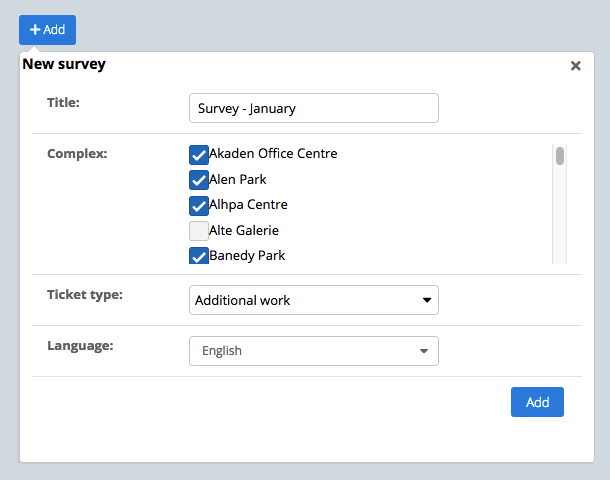
Task: Close the New survey dialog
Action: pos(575,66)
